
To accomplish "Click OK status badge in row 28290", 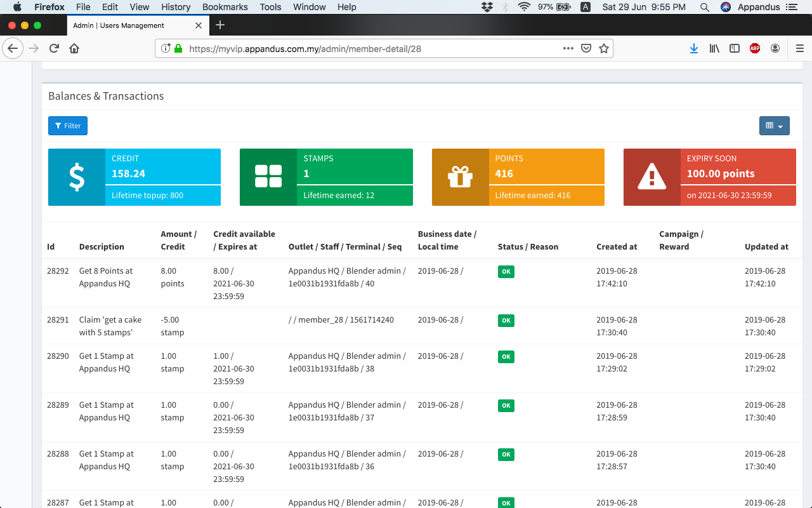I will coord(506,357).
